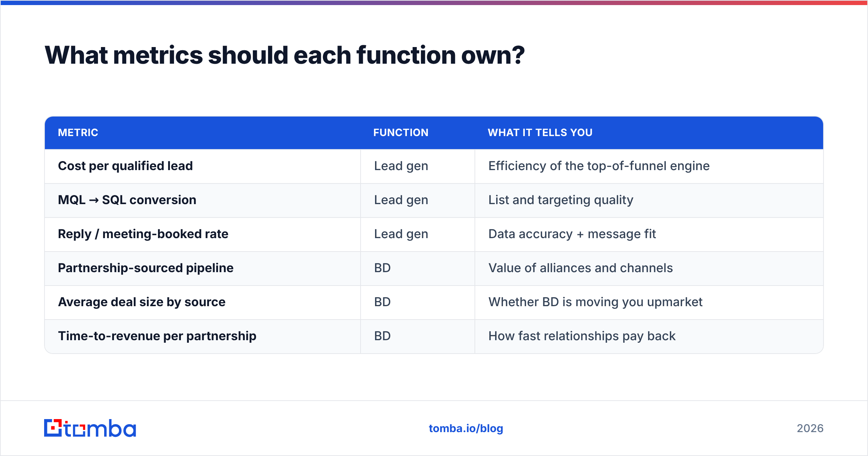The width and height of the screenshot is (868, 456).
Task: Click 'Lead gen' in MQL → SQL conversion row
Action: click(401, 200)
